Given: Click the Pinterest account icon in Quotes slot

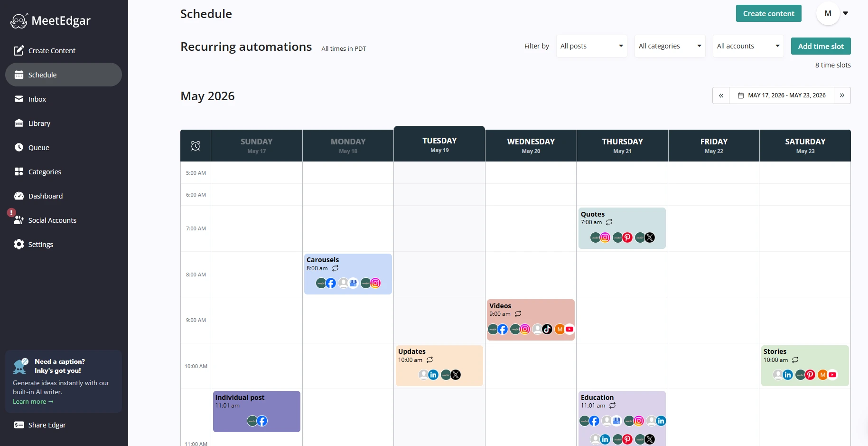Looking at the screenshot, I should [x=627, y=237].
